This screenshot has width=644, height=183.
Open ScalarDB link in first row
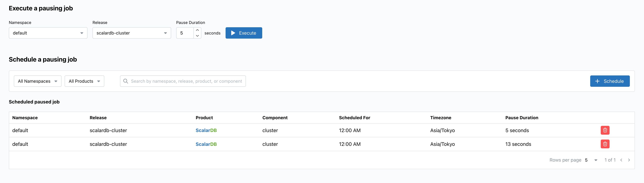pyautogui.click(x=206, y=130)
